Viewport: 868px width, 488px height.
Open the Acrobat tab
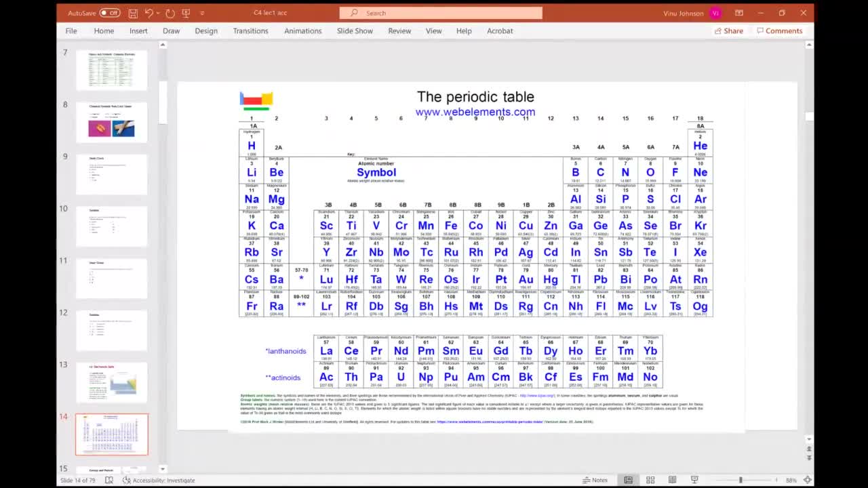pyautogui.click(x=500, y=30)
